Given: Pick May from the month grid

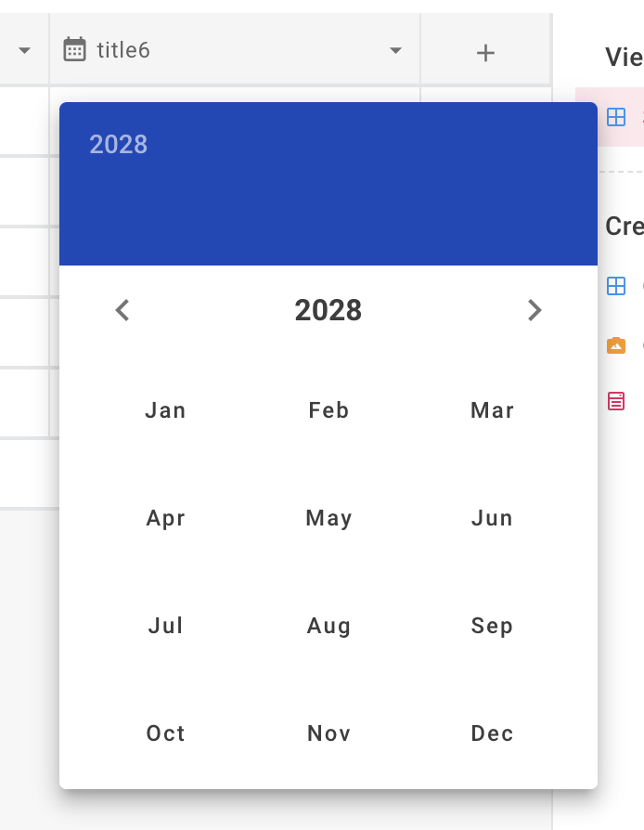Looking at the screenshot, I should (328, 517).
